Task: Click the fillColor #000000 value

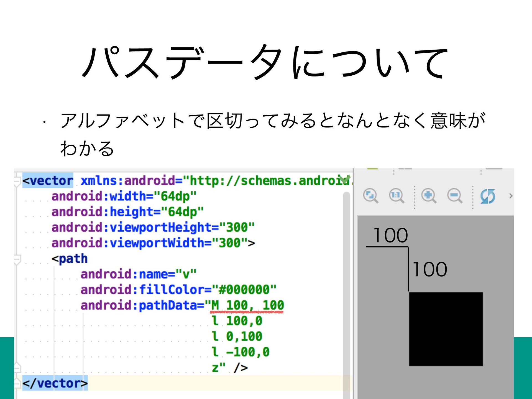Action: tap(244, 290)
